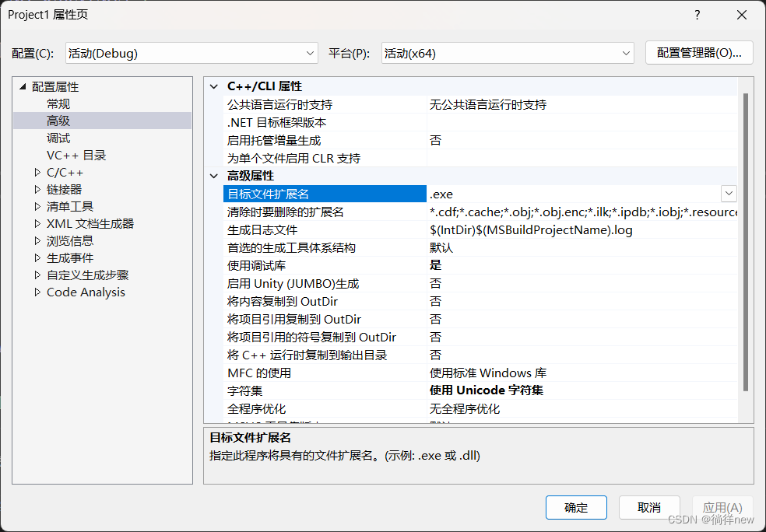This screenshot has width=766, height=532.
Task: Select the 常规 tree item
Action: tap(58, 103)
